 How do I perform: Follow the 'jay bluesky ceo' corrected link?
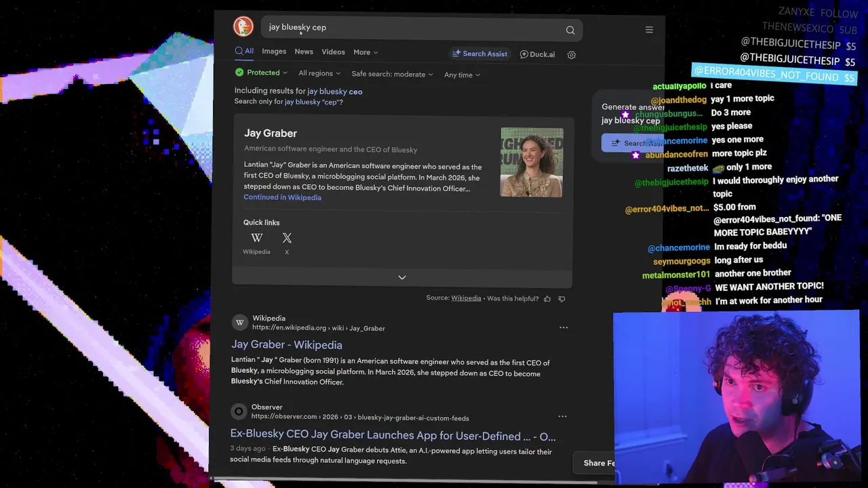coord(335,91)
